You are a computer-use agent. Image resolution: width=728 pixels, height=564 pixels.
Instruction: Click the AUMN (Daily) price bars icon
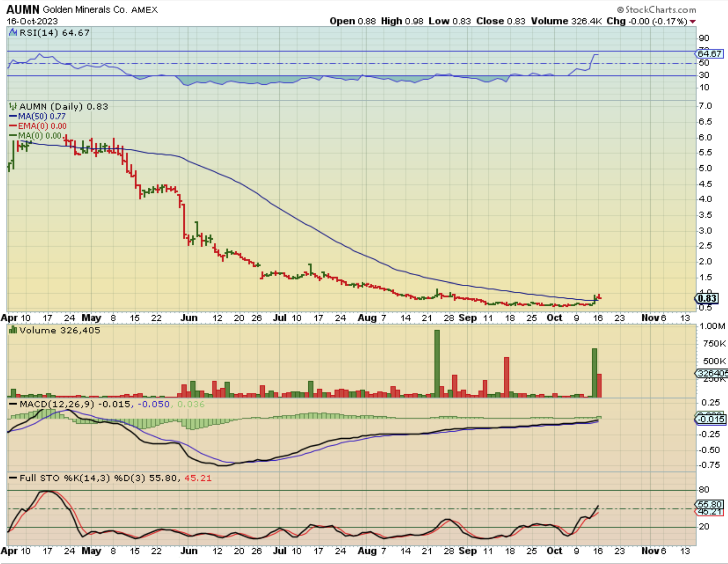[x=13, y=107]
